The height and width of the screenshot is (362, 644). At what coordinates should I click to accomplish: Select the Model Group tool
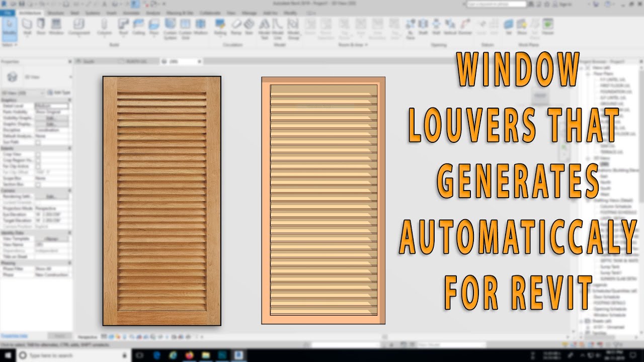293,29
